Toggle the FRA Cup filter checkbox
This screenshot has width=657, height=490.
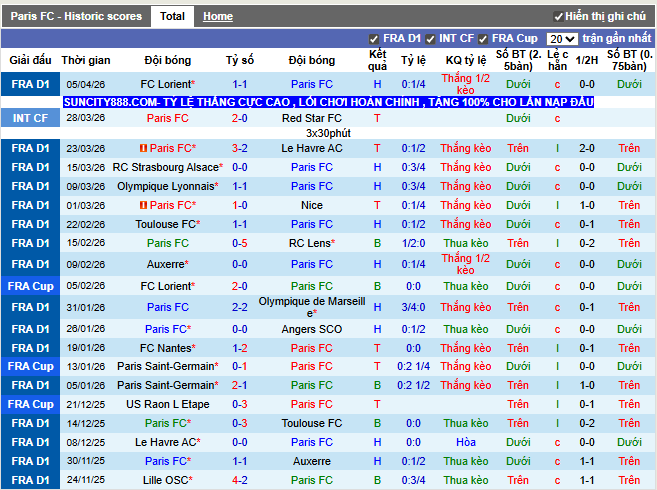pyautogui.click(x=483, y=39)
